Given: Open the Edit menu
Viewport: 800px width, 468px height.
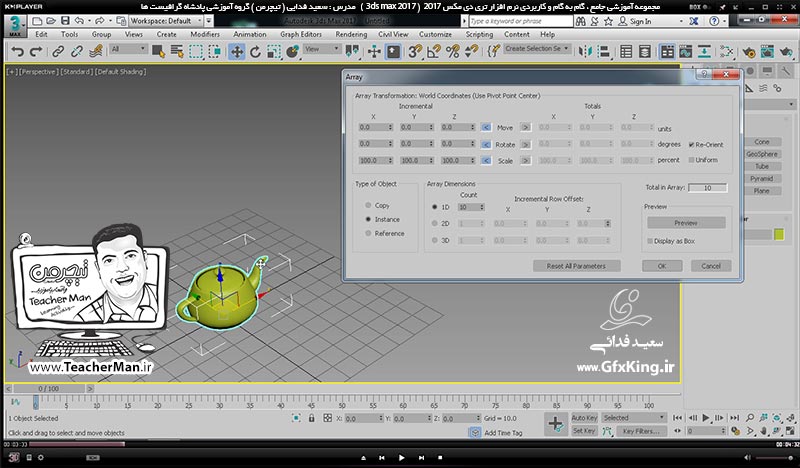Looking at the screenshot, I should point(41,34).
